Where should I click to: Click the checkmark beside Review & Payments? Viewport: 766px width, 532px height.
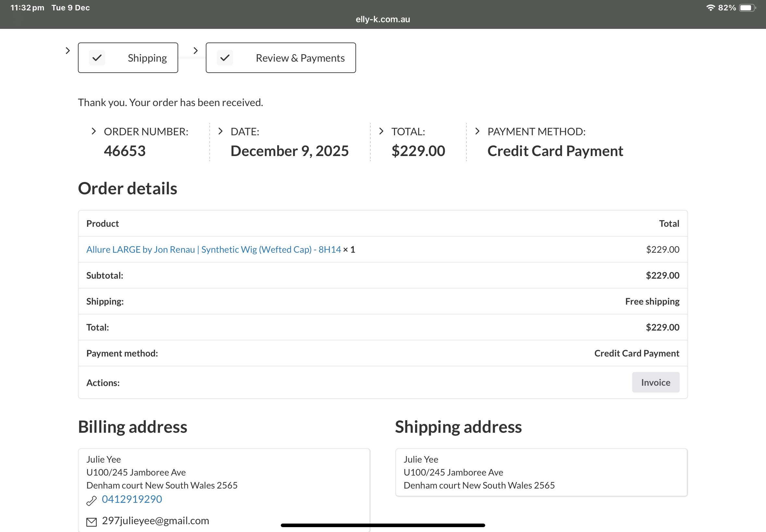[x=225, y=58]
